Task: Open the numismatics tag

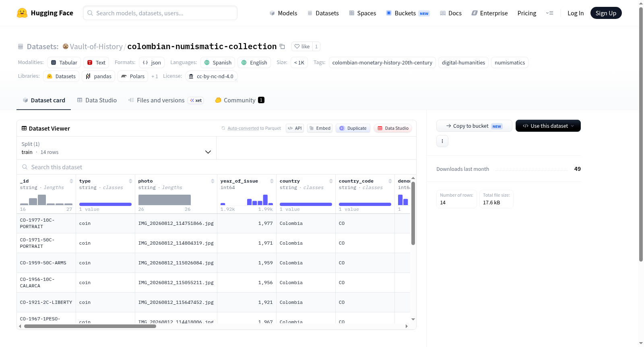Action: click(x=510, y=62)
